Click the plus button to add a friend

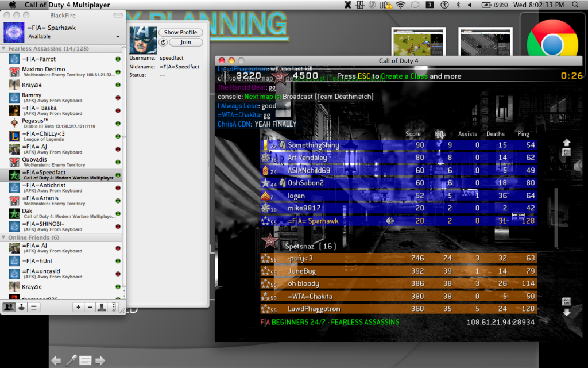[x=78, y=307]
